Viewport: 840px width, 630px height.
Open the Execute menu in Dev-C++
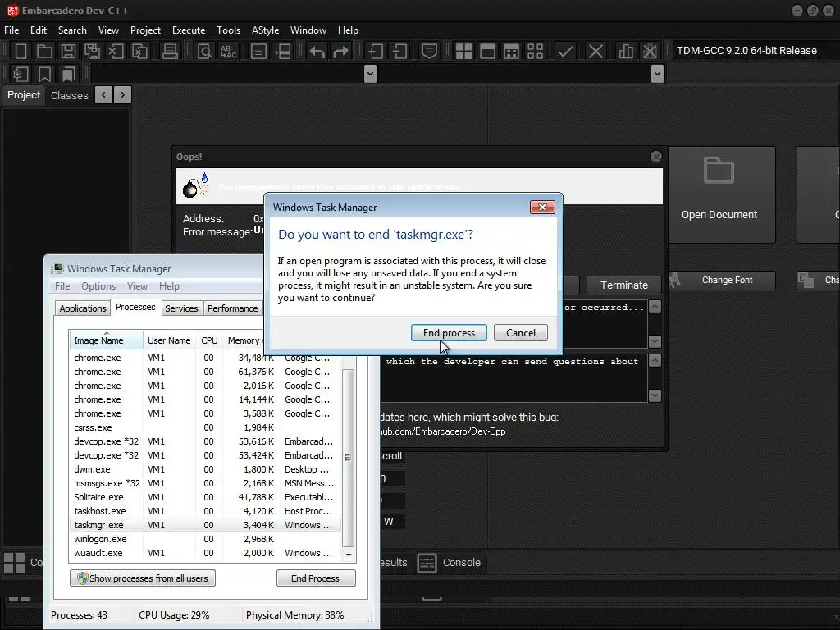[x=189, y=30]
